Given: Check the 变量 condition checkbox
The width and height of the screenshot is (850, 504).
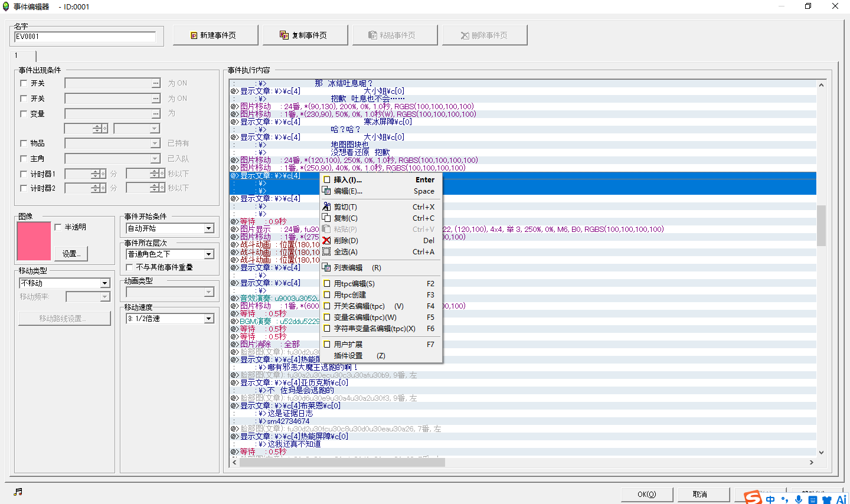Looking at the screenshot, I should pyautogui.click(x=24, y=114).
